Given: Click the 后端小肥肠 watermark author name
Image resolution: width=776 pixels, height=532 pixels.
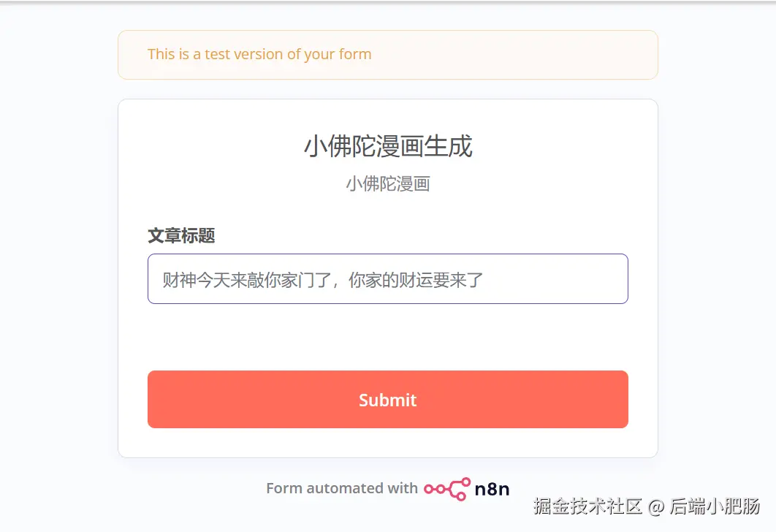Looking at the screenshot, I should [715, 506].
